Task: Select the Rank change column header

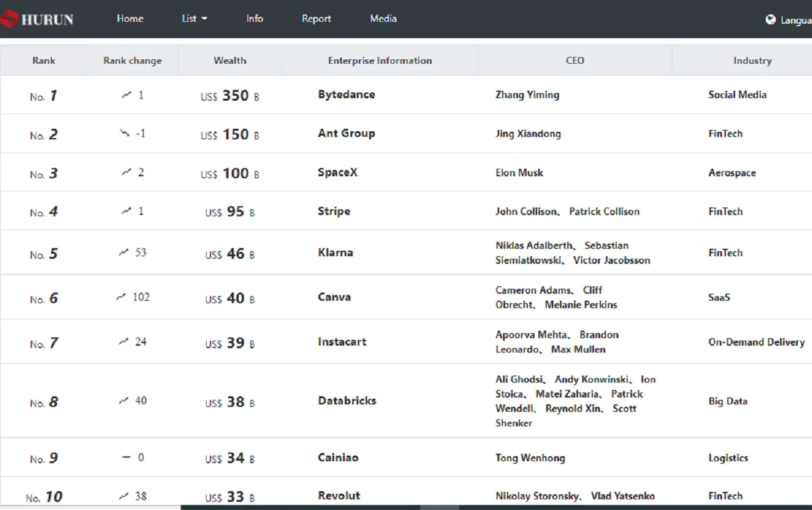Action: point(132,61)
